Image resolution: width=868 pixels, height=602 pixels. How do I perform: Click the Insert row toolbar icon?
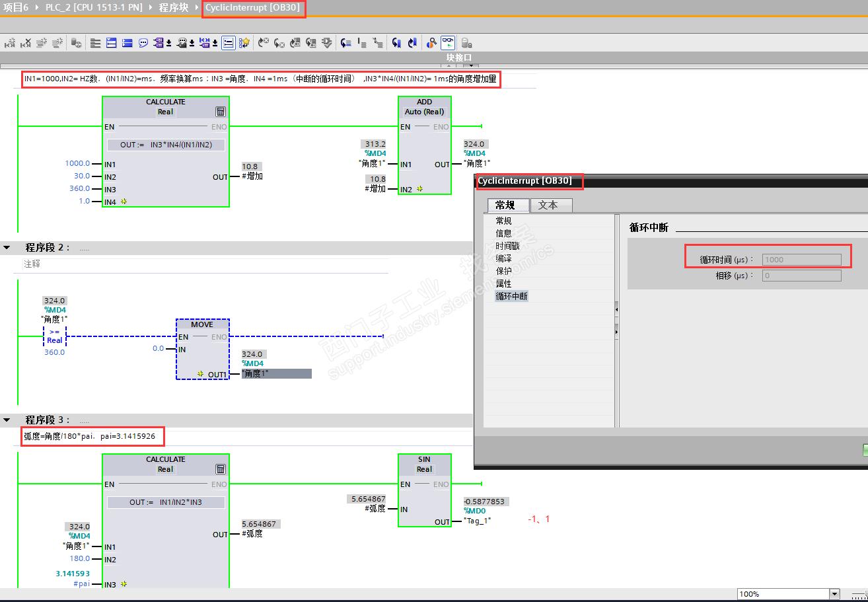(42, 43)
